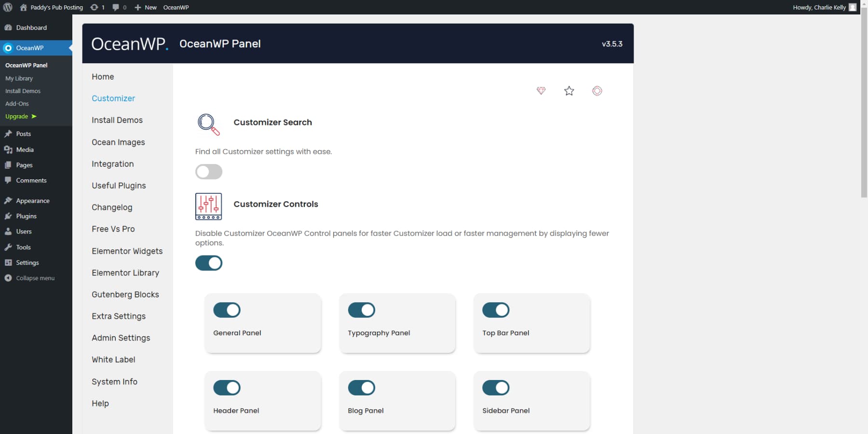Open the OceanWP upgrade diamond icon

[x=541, y=91]
